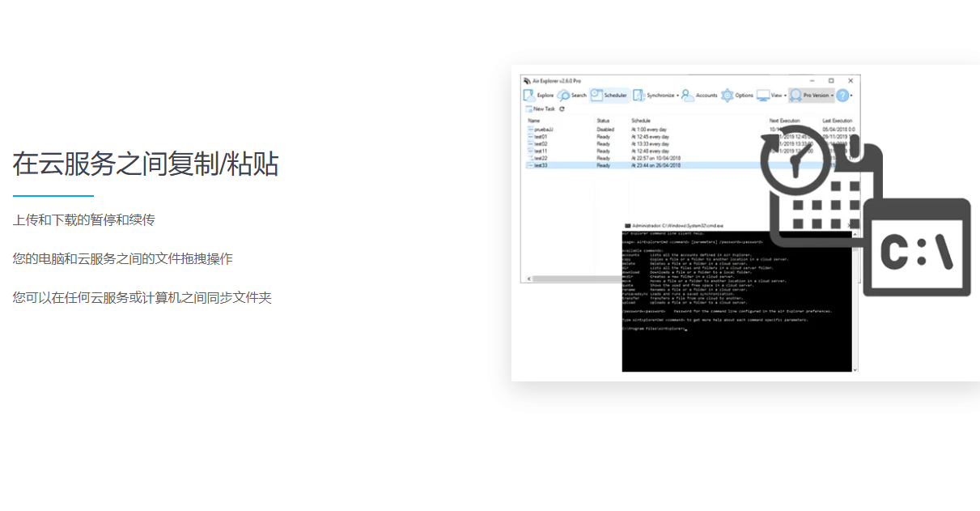The width and height of the screenshot is (980, 511).
Task: Sort by the Schedule column header
Action: [641, 121]
